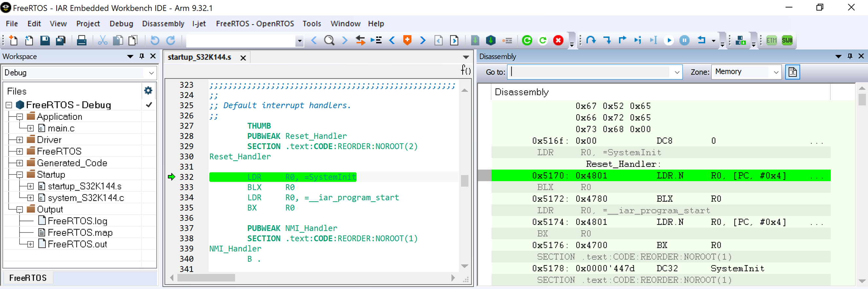Open the Disassembly menu
The image size is (868, 289).
[163, 24]
